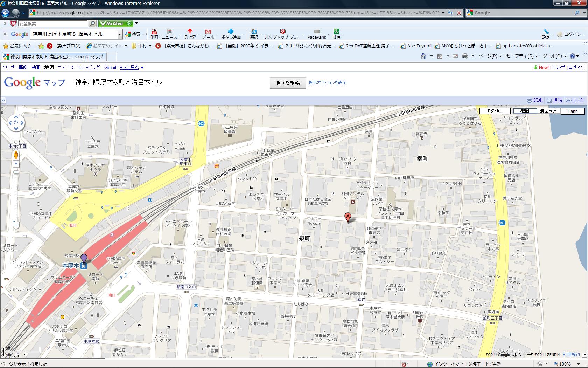Viewport: 588px width, 368px height.
Task: Open Gmail メール icon in Google toolbar
Action: tap(208, 34)
